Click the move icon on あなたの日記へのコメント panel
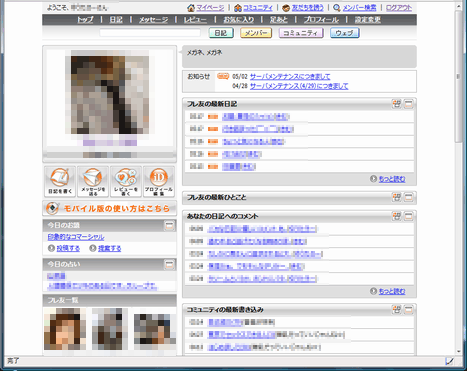467x371 pixels. [x=397, y=216]
